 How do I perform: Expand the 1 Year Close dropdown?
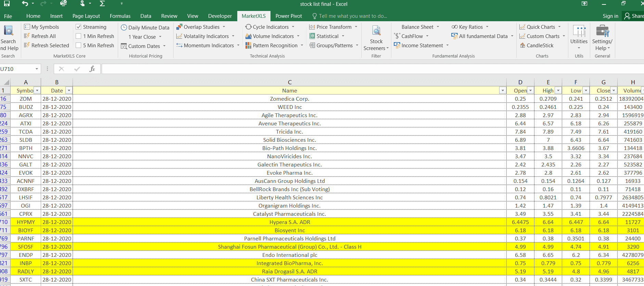pos(160,37)
